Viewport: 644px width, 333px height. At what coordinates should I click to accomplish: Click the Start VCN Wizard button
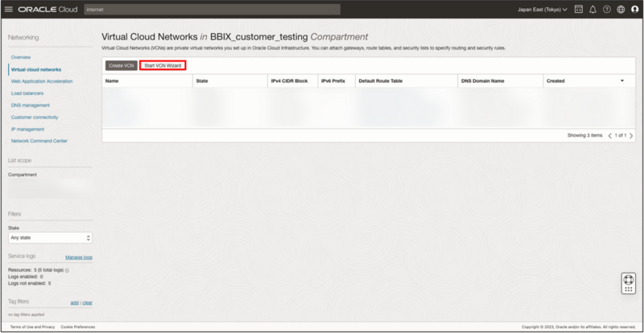[x=163, y=66]
